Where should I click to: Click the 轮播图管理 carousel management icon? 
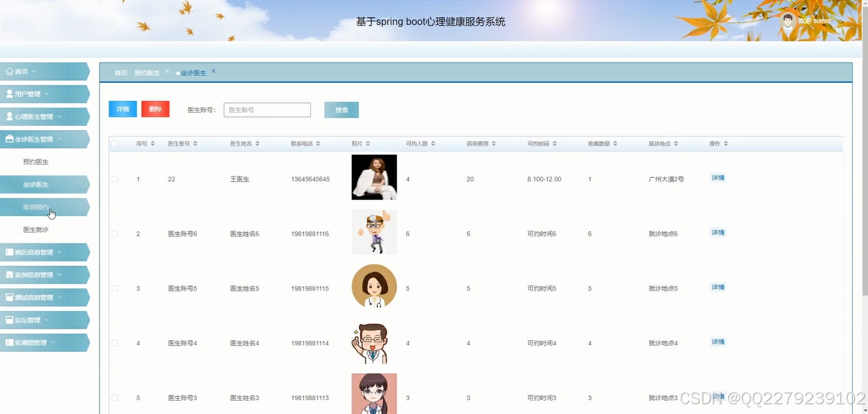click(9, 342)
